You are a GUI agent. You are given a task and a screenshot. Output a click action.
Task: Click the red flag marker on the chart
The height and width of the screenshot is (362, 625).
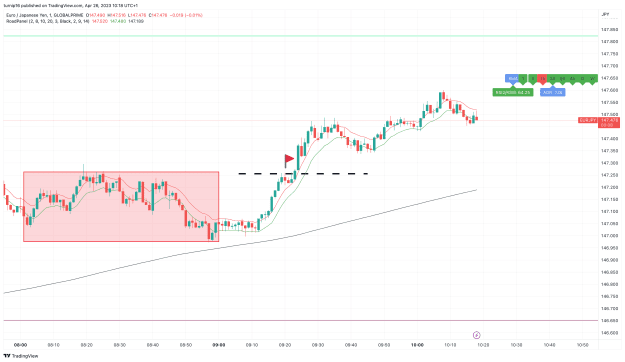coord(289,160)
